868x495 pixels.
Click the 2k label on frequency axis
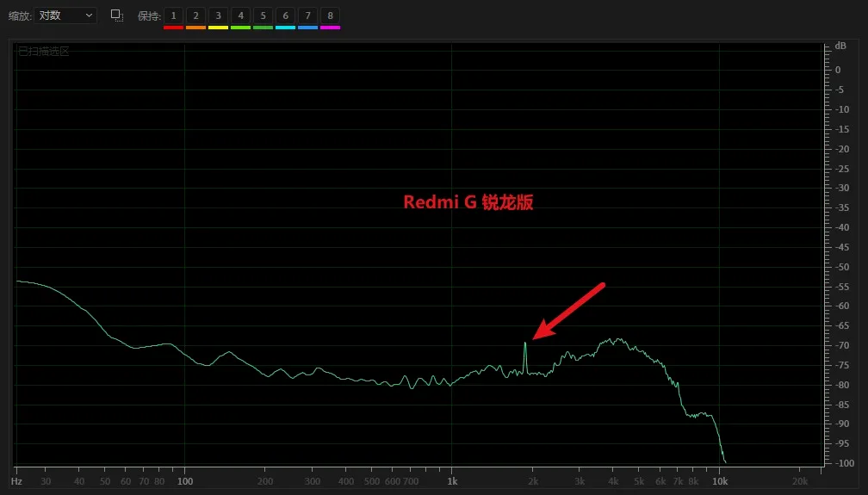(533, 481)
